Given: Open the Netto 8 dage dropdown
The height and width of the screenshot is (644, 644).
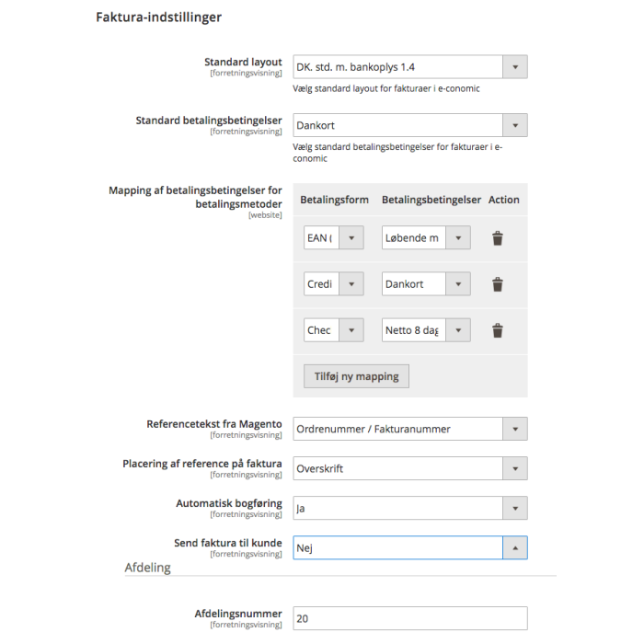Looking at the screenshot, I should coord(426,329).
